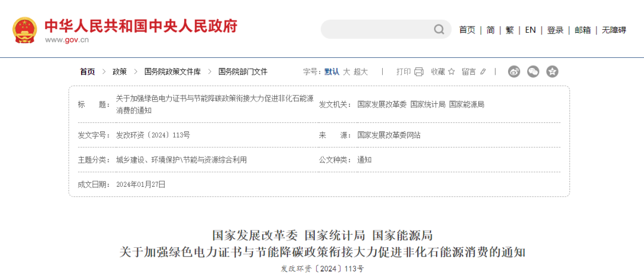Switch the site language to EN
The image size is (644, 280).
point(530,30)
